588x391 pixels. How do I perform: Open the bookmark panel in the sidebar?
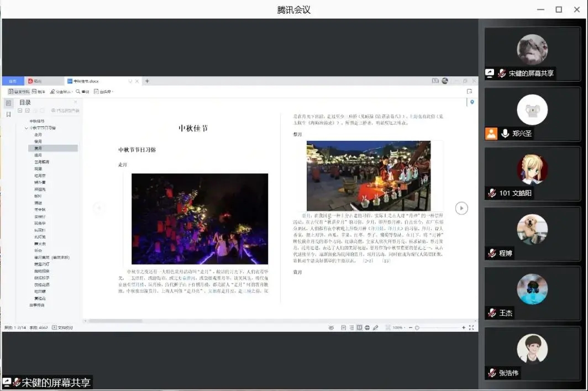point(8,114)
